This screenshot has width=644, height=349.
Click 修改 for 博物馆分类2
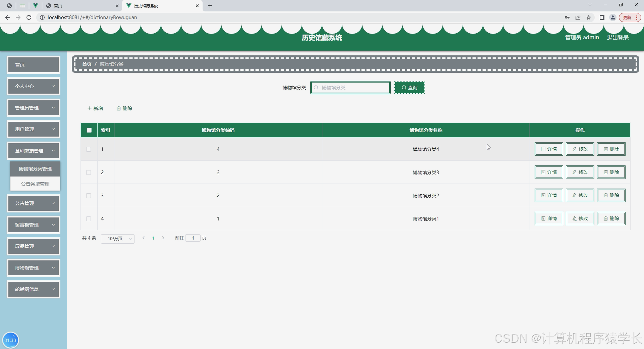pos(580,195)
